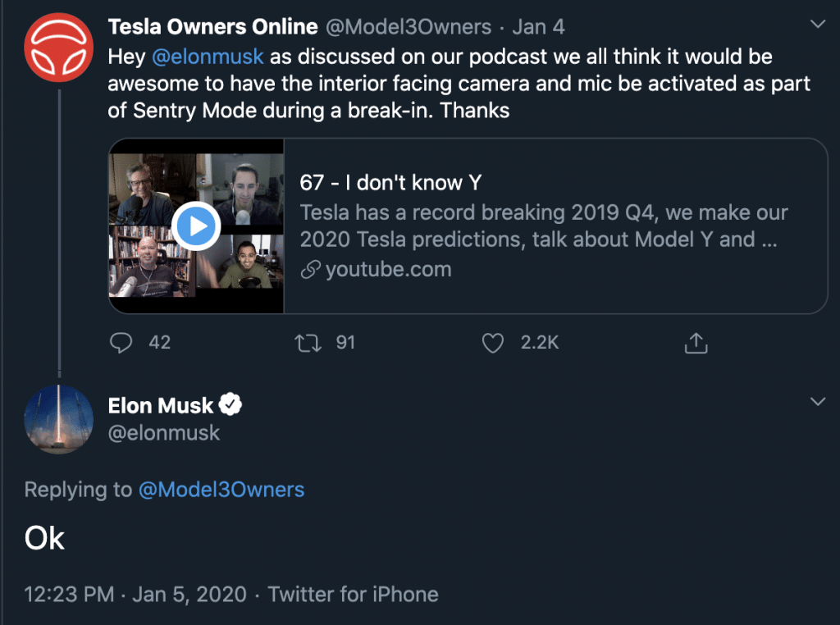The width and height of the screenshot is (840, 625).
Task: Click the Elon Musk display name
Action: click(x=161, y=405)
